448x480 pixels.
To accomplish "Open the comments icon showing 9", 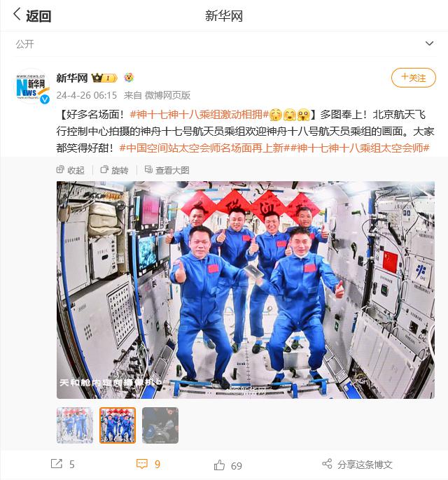I will pos(142,464).
